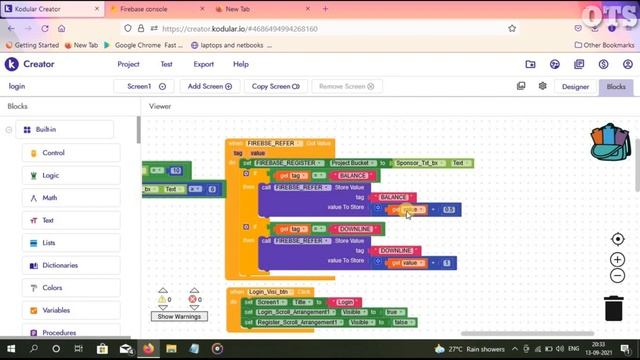The image size is (640, 360).
Task: Open the Project menu
Action: [128, 64]
